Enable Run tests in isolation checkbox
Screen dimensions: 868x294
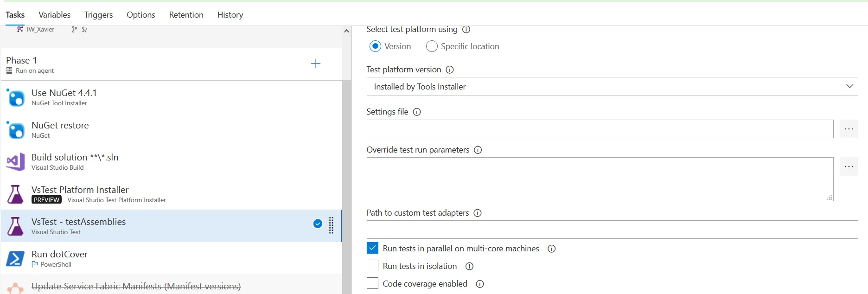[x=372, y=266]
